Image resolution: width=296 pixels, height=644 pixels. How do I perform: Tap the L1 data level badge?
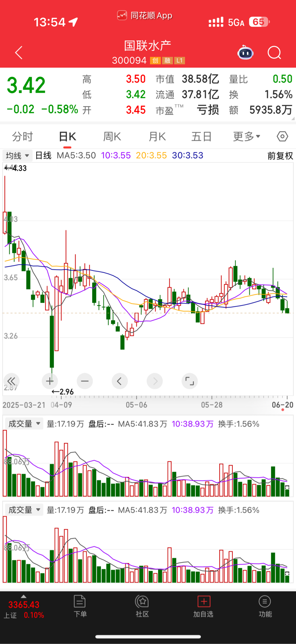180,61
